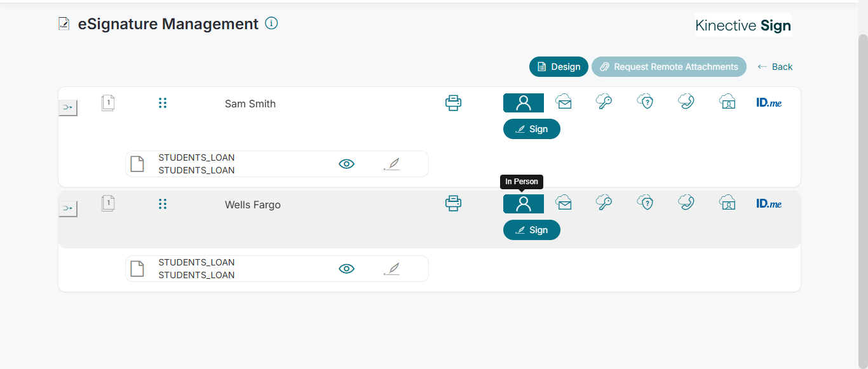
Task: Toggle the In Person option for Sam Smith
Action: 524,103
